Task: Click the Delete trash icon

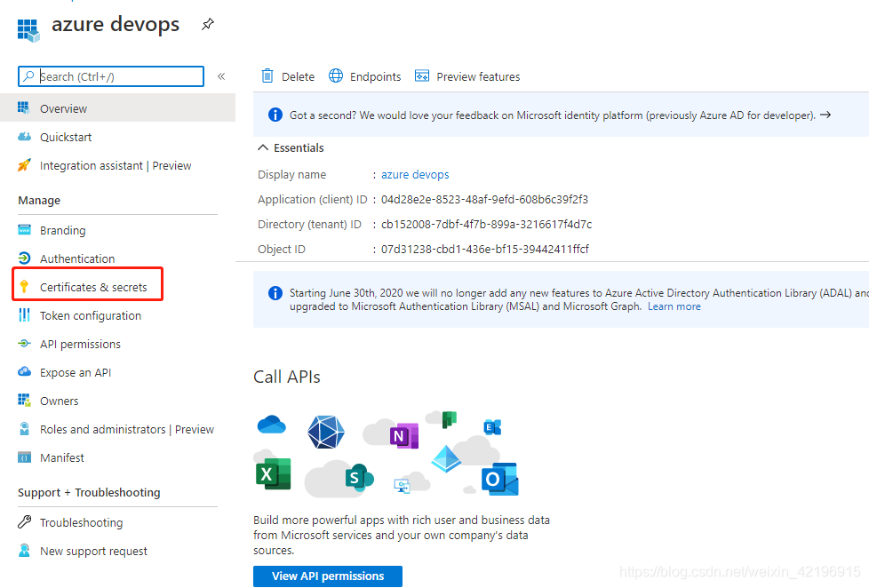Action: pos(267,75)
